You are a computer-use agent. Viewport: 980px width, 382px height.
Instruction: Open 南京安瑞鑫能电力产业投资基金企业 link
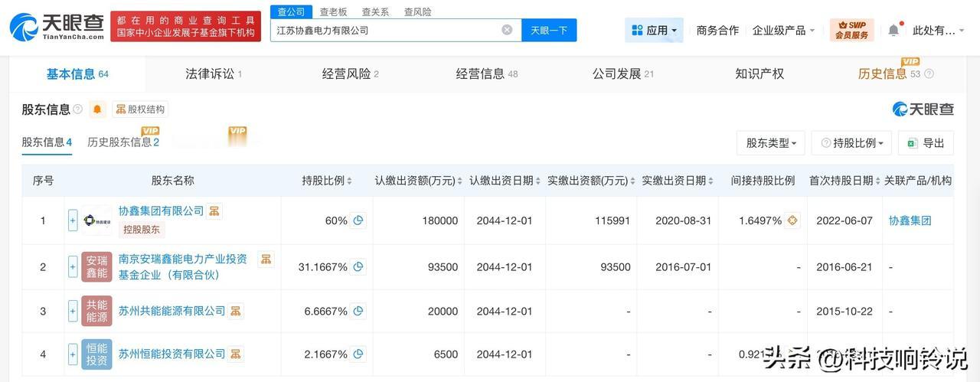(183, 266)
